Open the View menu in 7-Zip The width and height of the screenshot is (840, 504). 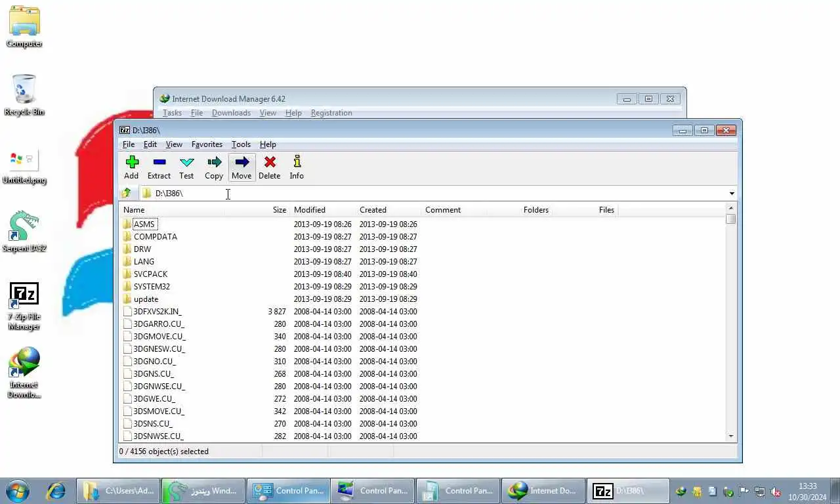174,144
